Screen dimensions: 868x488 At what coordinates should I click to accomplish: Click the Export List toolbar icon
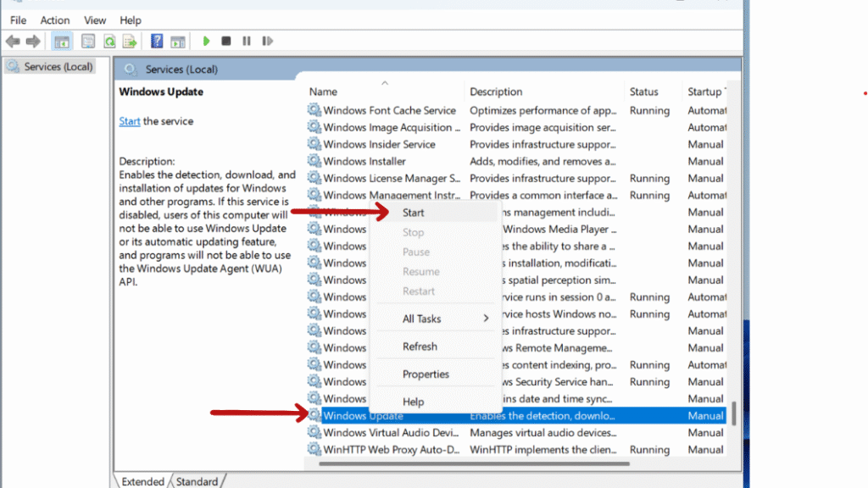click(x=130, y=41)
